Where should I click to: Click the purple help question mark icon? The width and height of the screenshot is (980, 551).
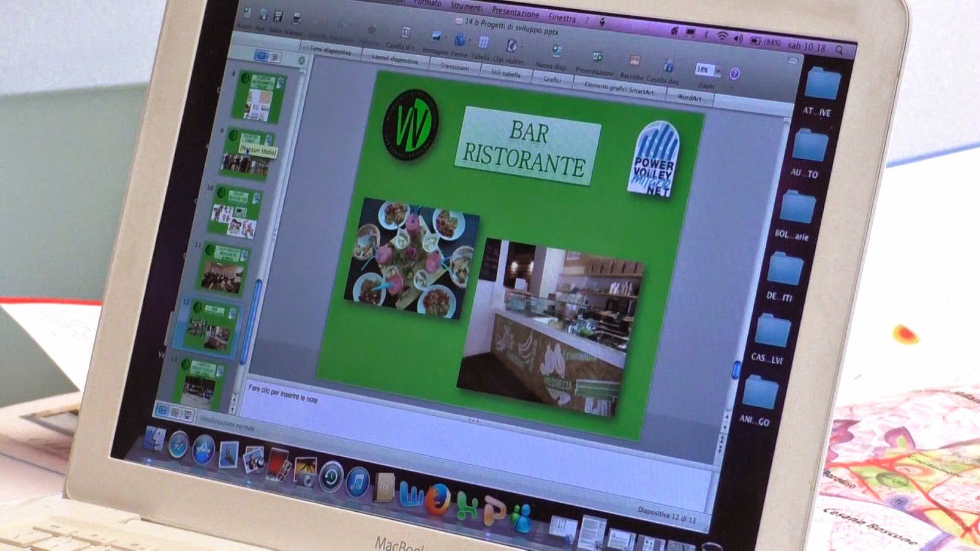[x=734, y=74]
